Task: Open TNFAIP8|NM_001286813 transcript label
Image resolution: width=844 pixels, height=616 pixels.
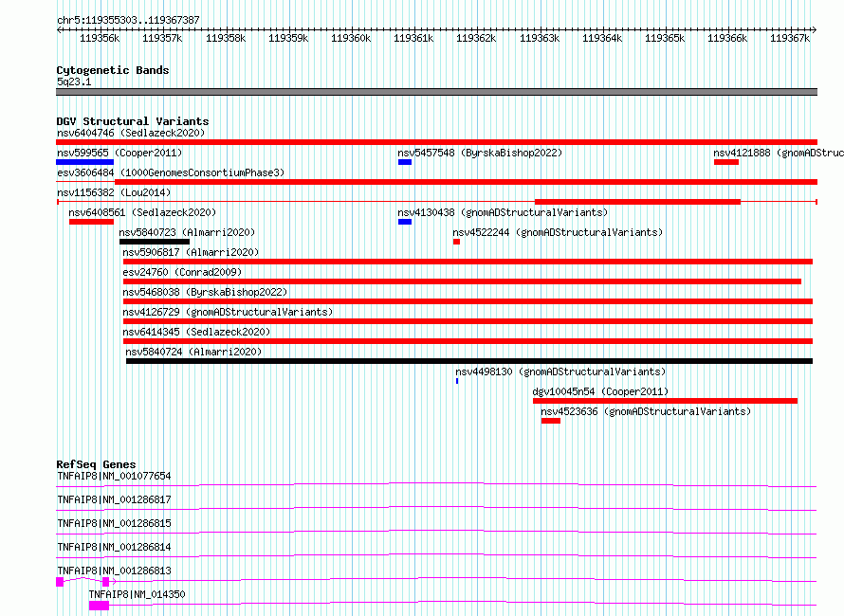Action: (x=114, y=571)
